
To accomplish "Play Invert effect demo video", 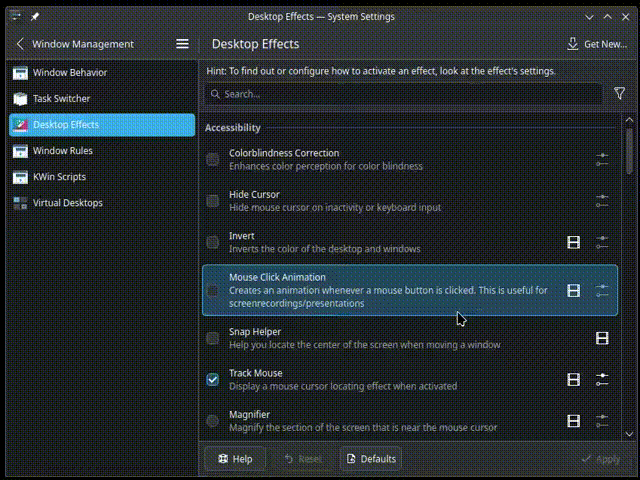I will click(573, 242).
